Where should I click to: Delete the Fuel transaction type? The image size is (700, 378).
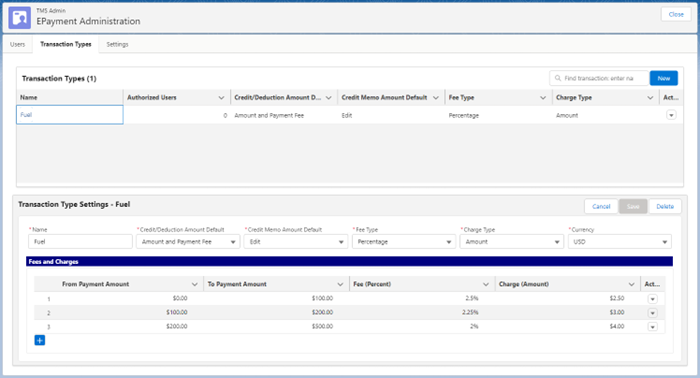(x=665, y=206)
